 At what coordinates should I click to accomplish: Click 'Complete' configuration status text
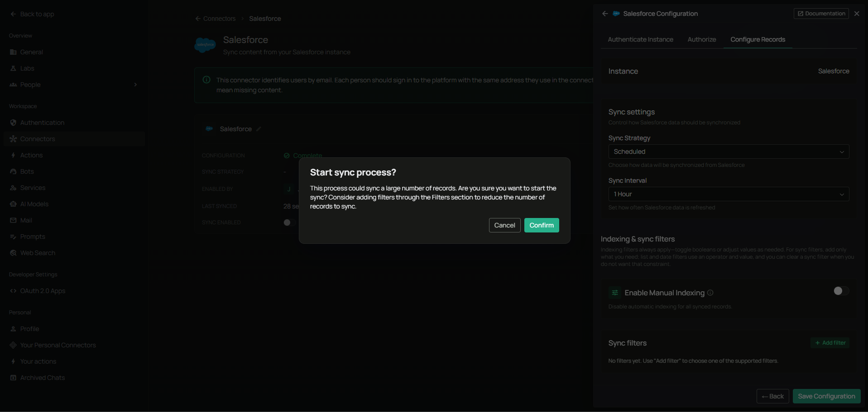307,156
